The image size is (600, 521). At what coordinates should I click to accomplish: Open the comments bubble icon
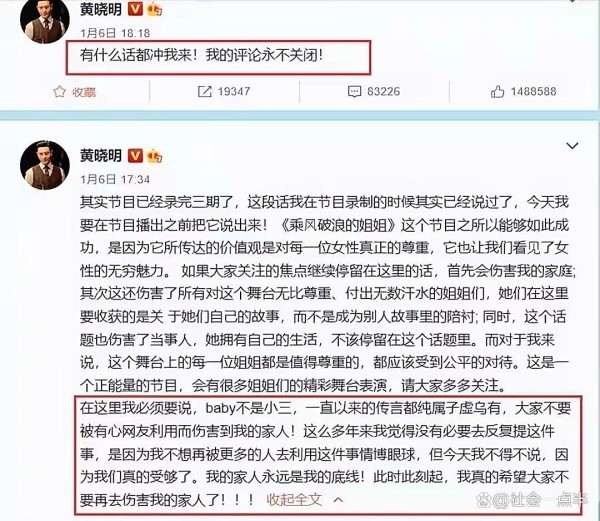pyautogui.click(x=354, y=91)
